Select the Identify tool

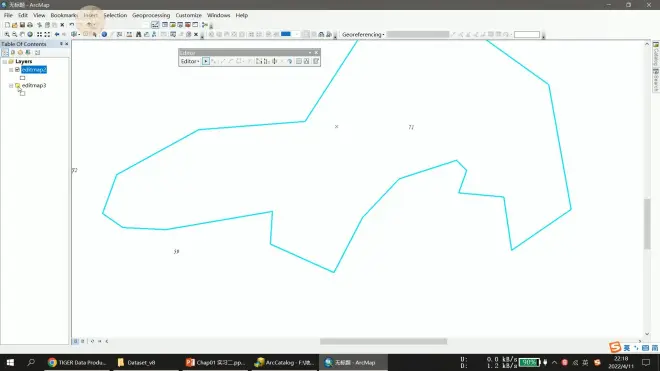(104, 35)
